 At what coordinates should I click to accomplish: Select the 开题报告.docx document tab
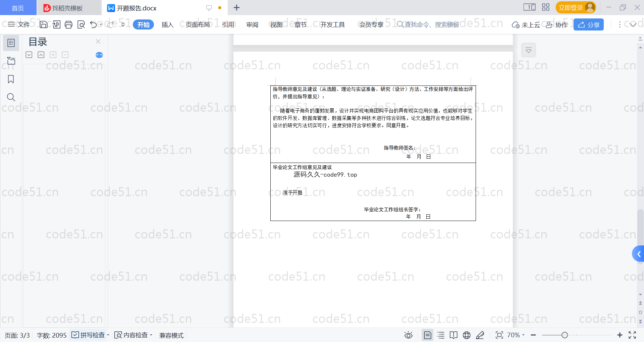(x=137, y=8)
